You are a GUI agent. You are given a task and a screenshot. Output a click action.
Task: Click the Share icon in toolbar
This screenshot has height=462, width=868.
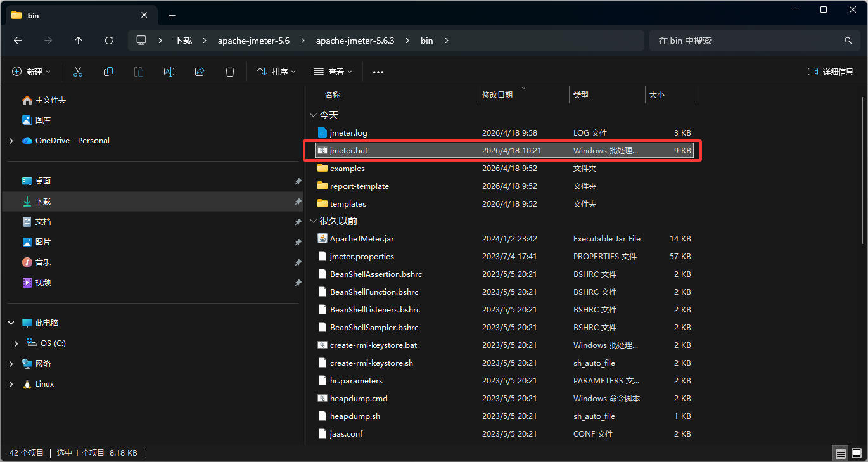[200, 72]
